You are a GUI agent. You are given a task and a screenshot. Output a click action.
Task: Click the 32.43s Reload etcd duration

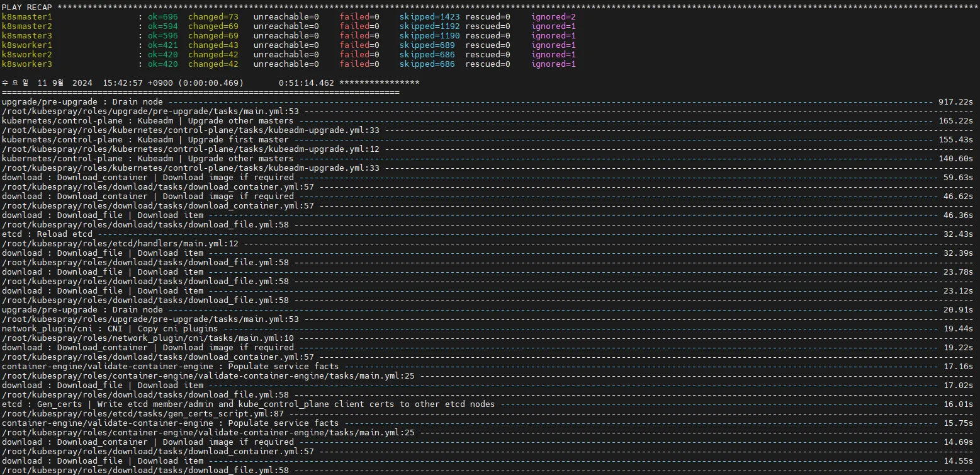coord(958,234)
